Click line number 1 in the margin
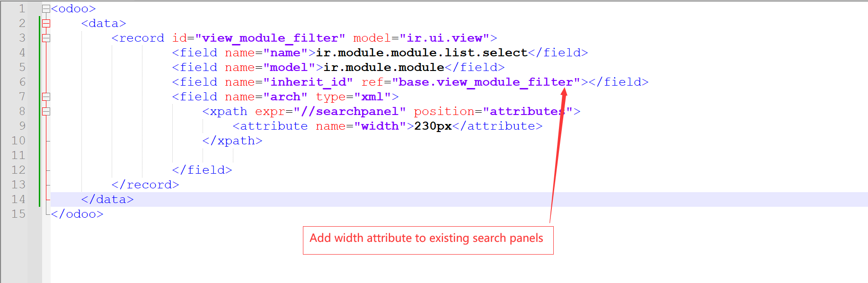868x283 pixels. 22,9
